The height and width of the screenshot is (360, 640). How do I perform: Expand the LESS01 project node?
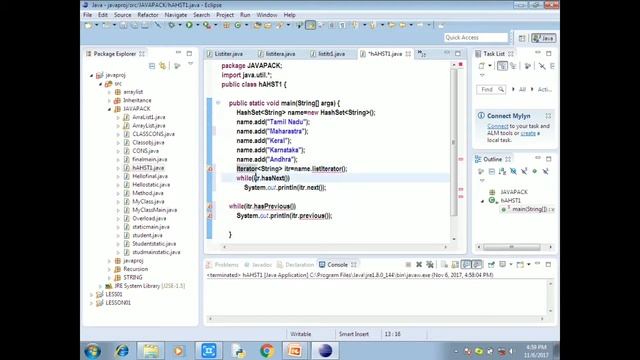[91, 294]
